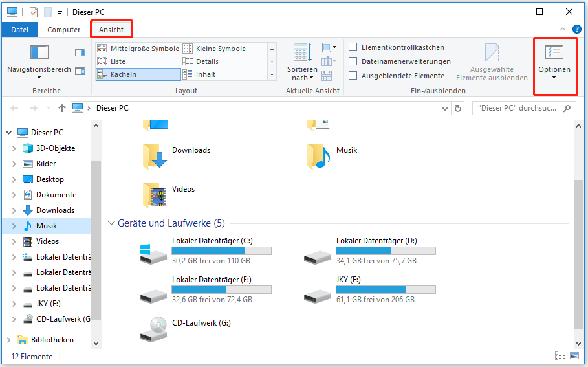Open the Ansicht ribbon tab

[x=111, y=30]
